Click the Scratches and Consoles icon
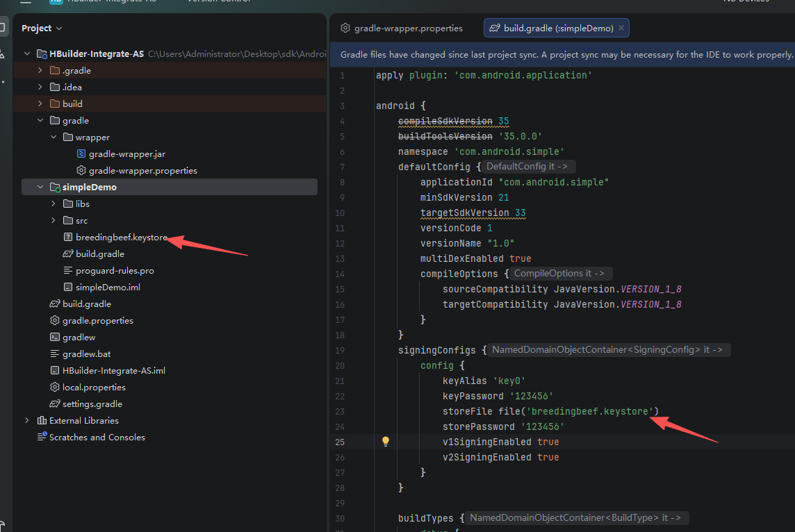 42,436
